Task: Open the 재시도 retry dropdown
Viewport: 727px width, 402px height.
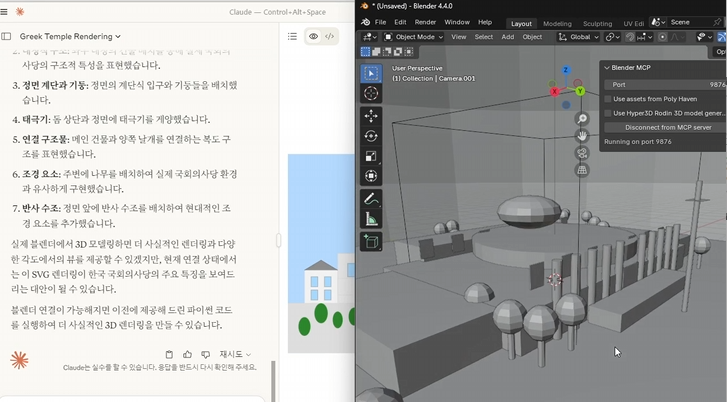Action: pyautogui.click(x=235, y=354)
